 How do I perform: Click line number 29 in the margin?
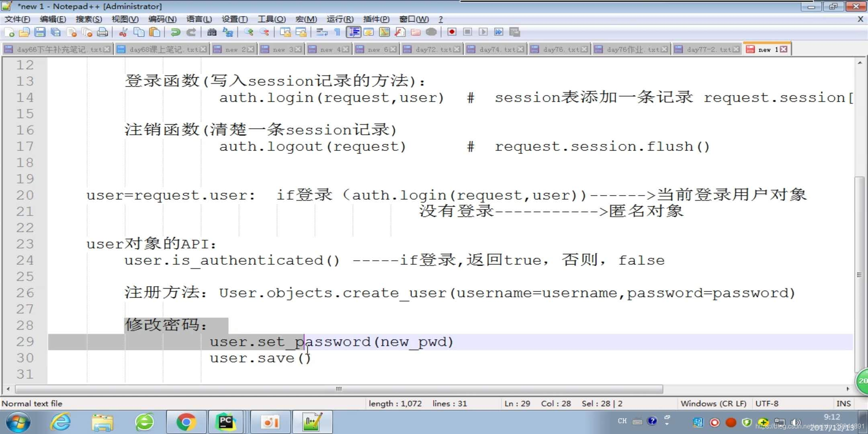[25, 342]
